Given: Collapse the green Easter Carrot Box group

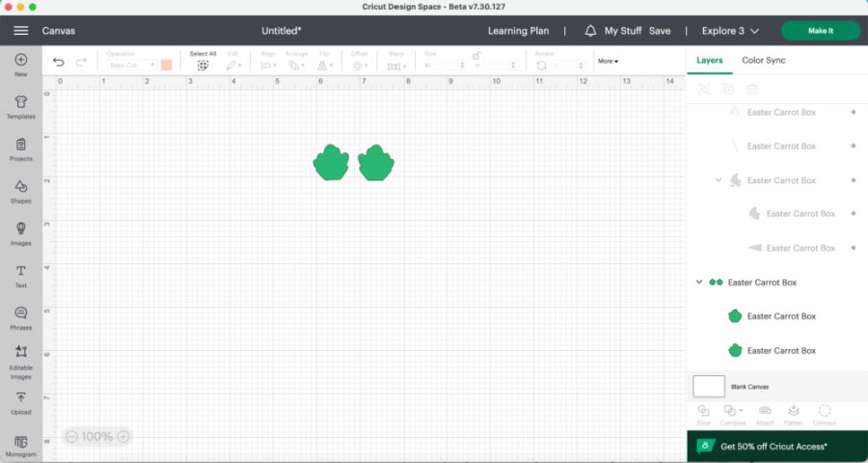Looking at the screenshot, I should pyautogui.click(x=699, y=283).
